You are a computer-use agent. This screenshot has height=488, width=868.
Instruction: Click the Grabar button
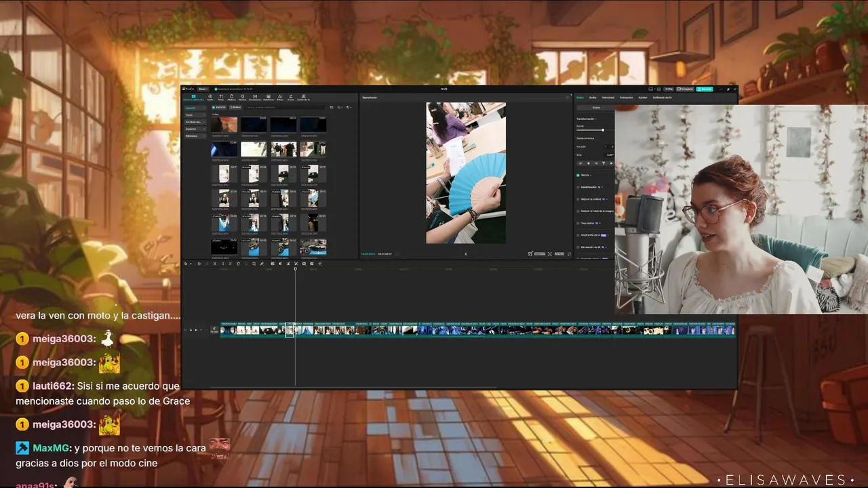[x=235, y=107]
